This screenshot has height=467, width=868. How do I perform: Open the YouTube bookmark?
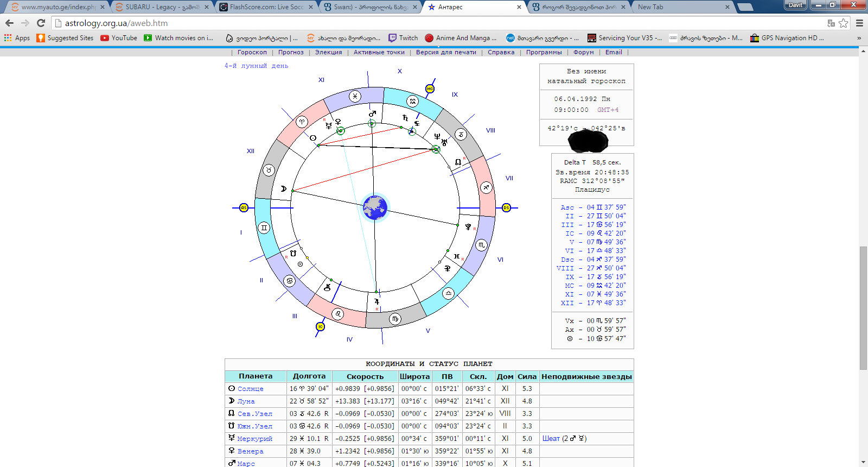coord(119,38)
